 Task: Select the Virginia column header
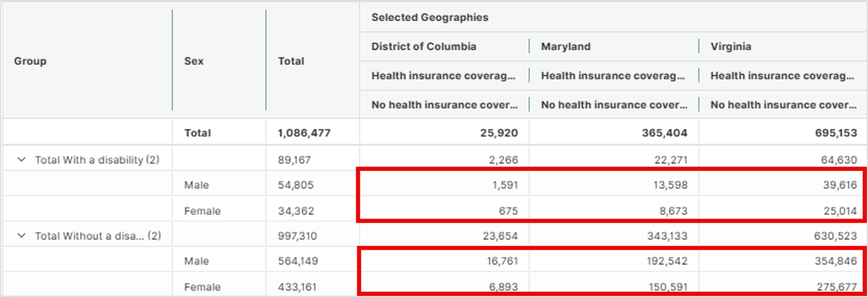tap(731, 46)
